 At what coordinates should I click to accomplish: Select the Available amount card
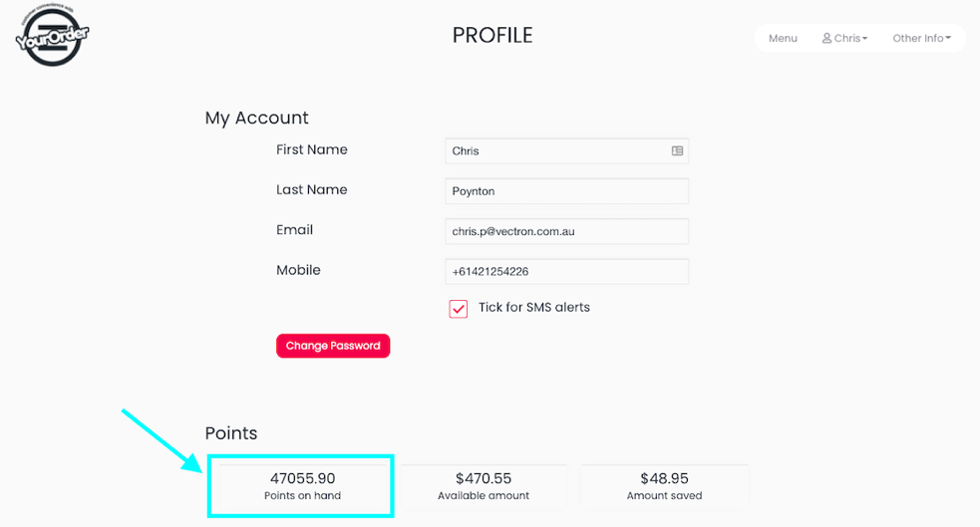(x=484, y=486)
